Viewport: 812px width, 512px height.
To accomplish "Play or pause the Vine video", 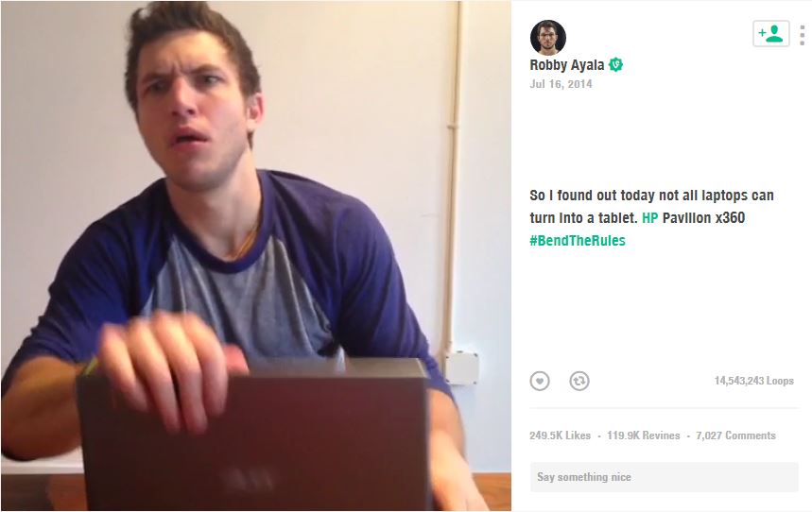I will (256, 256).
